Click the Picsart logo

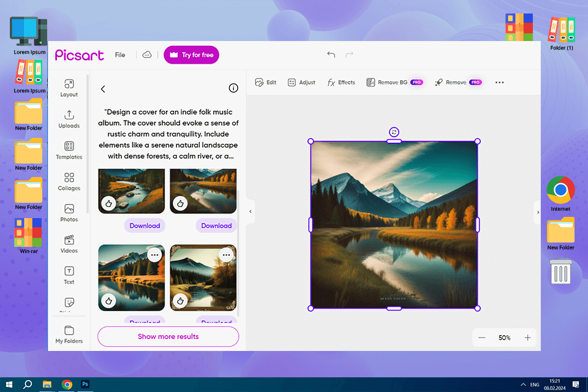[80, 55]
